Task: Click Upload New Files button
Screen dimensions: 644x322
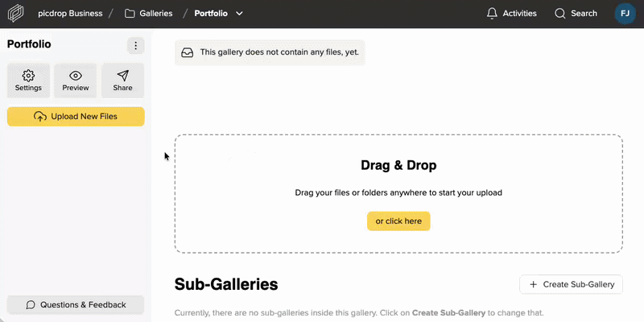Action: [76, 117]
